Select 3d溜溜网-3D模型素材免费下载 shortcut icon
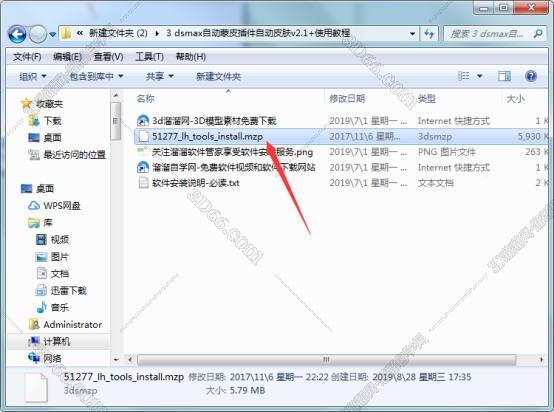The height and width of the screenshot is (412, 554). [143, 121]
